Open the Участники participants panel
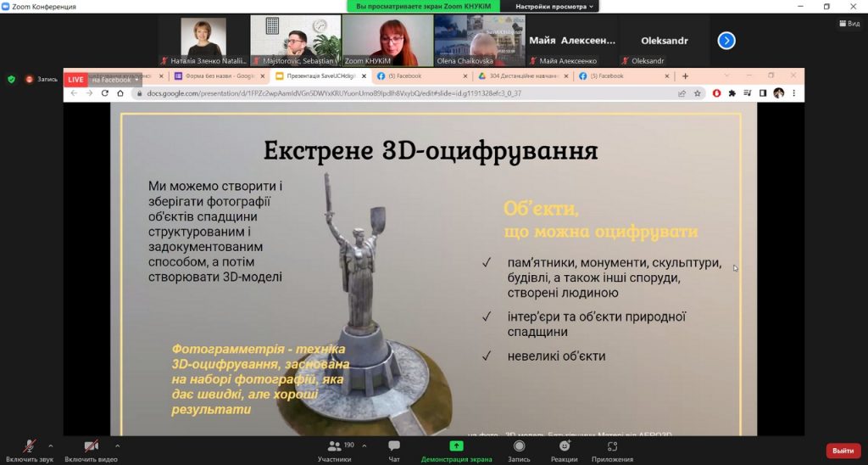The height and width of the screenshot is (465, 868). (334, 451)
